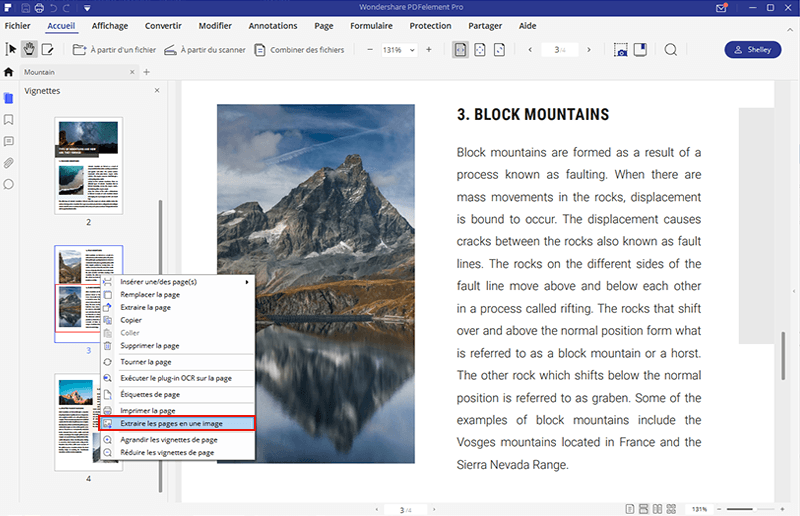Go to the home tab icon
Screen dimensions: 800x516
click(9, 72)
